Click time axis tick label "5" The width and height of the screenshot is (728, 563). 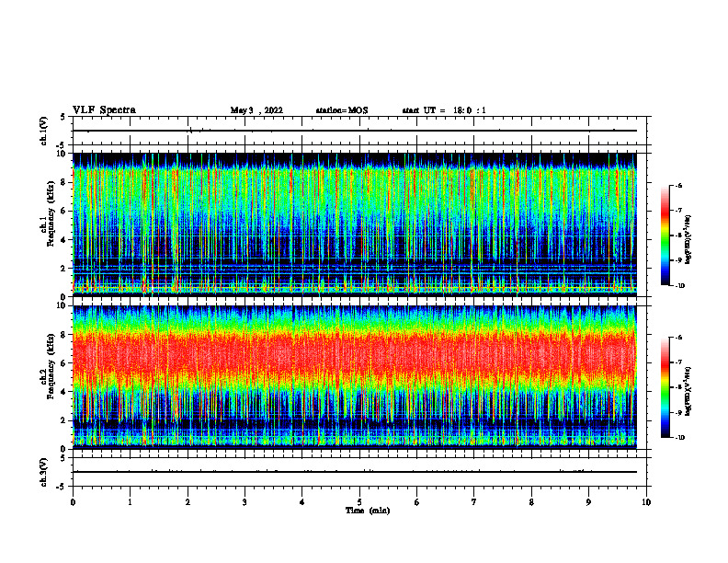pyautogui.click(x=359, y=502)
